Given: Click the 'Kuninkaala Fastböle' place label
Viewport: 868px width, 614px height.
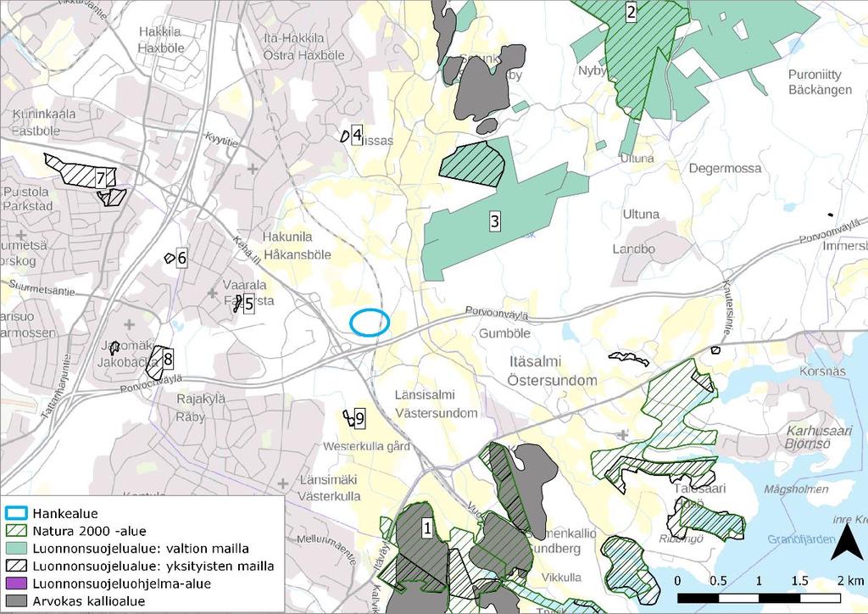Looking at the screenshot, I should pos(44,122).
